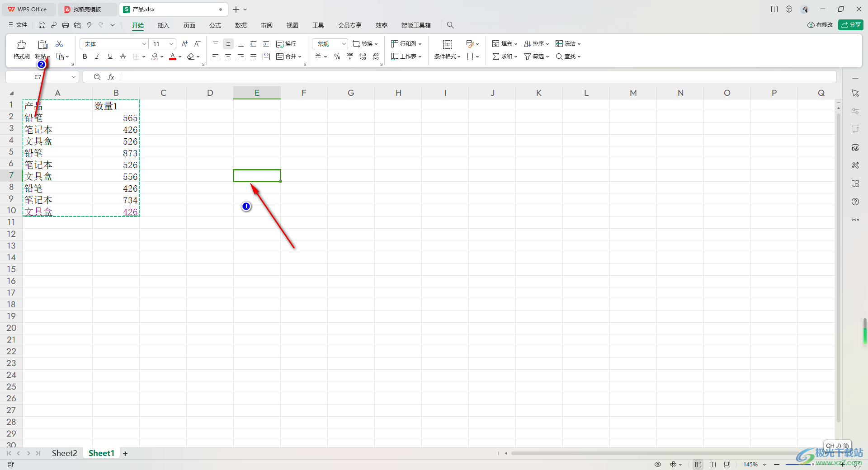868x470 pixels.
Task: Toggle Underline formatting
Action: pyautogui.click(x=110, y=56)
